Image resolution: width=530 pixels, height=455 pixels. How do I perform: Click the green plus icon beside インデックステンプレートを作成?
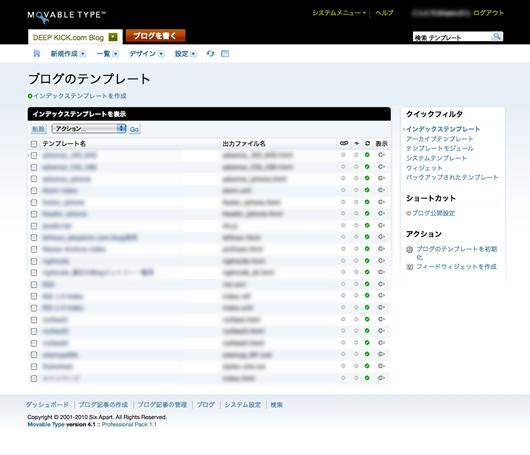30,96
